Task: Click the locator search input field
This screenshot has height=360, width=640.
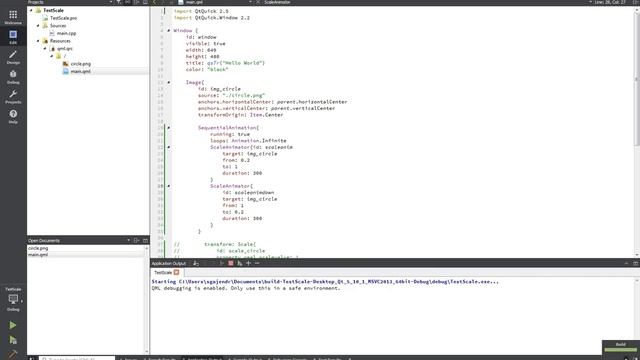Action: click(x=77, y=358)
